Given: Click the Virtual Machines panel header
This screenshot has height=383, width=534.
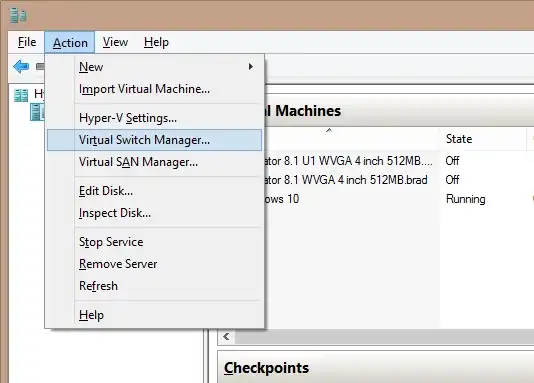Looking at the screenshot, I should pyautogui.click(x=399, y=111).
